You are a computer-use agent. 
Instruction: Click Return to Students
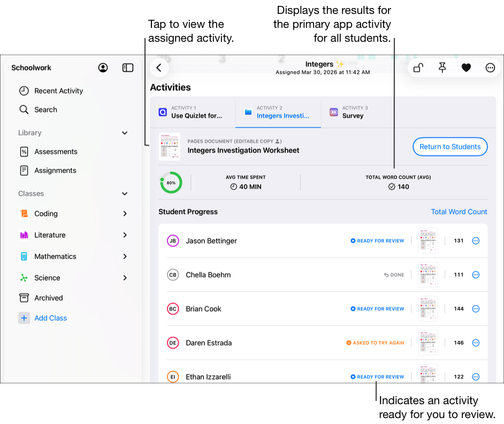coord(450,147)
